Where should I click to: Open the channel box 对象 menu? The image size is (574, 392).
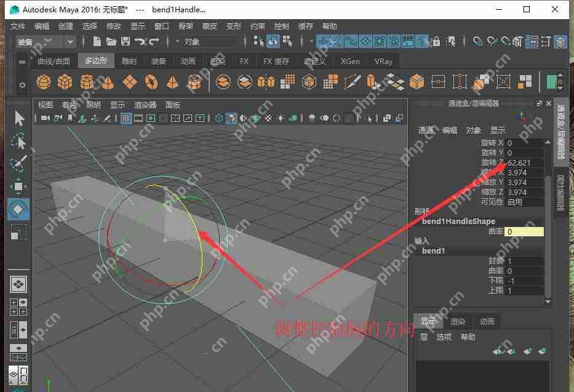(473, 130)
